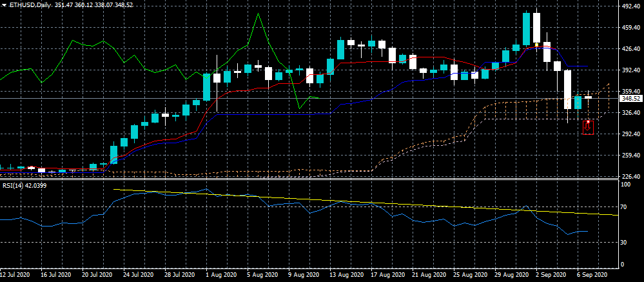Image resolution: width=644 pixels, height=282 pixels.
Task: Click the yellow marker on the highest candle
Action: pyautogui.click(x=536, y=44)
